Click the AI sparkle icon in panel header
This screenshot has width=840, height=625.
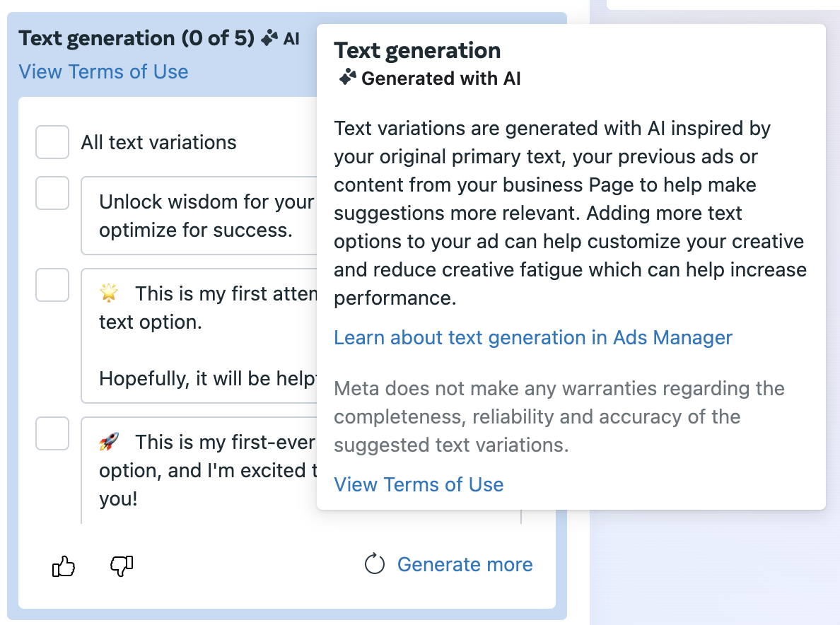point(269,38)
